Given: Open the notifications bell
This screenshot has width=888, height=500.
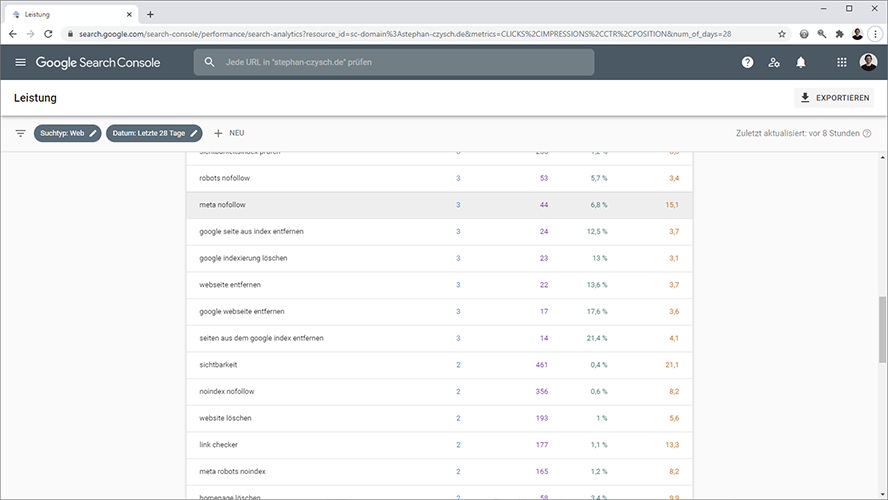Looking at the screenshot, I should [801, 62].
